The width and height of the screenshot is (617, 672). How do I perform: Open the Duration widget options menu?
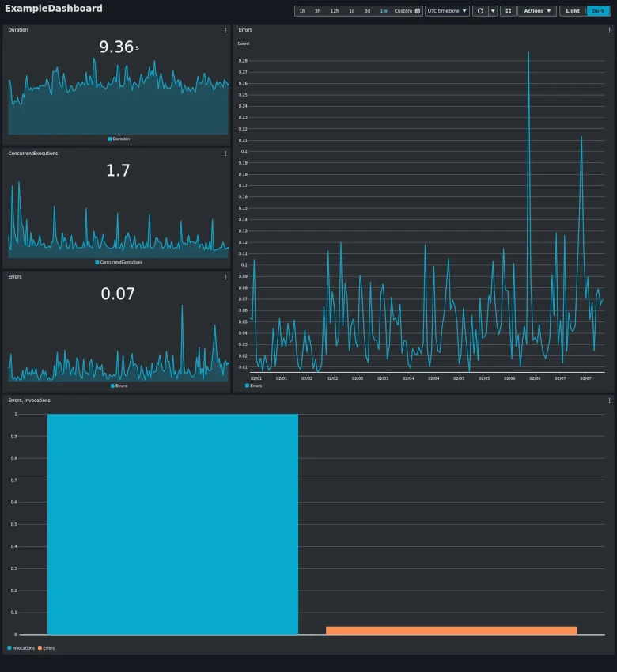(x=225, y=30)
